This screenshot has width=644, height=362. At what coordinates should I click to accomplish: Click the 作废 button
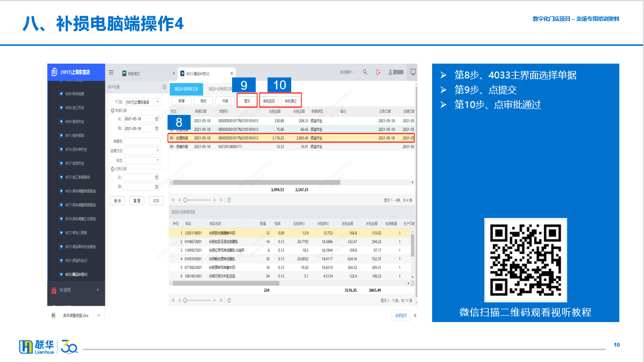point(225,101)
